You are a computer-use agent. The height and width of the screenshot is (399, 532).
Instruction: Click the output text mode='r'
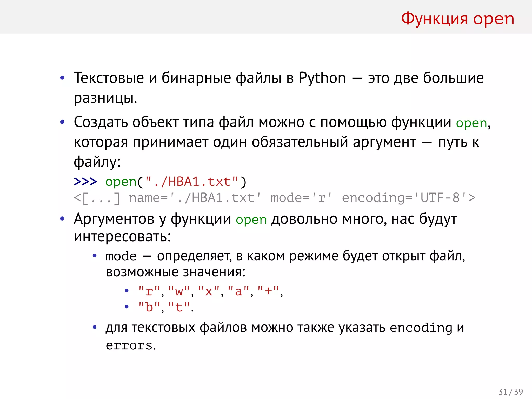[x=301, y=198]
